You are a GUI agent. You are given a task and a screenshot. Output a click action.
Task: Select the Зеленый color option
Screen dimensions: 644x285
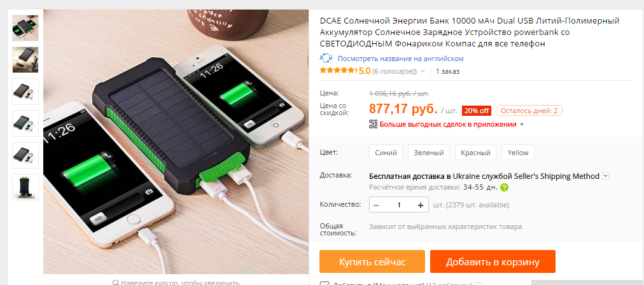(429, 153)
